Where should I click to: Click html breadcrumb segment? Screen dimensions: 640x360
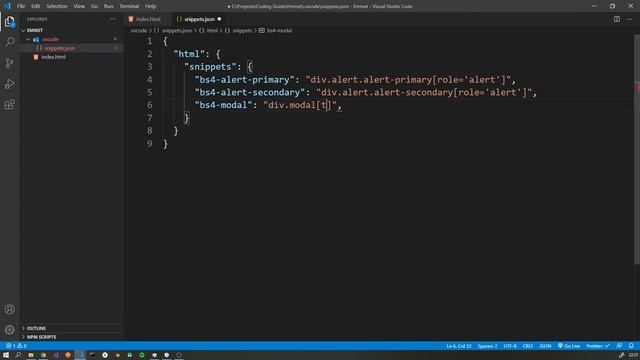tap(212, 31)
